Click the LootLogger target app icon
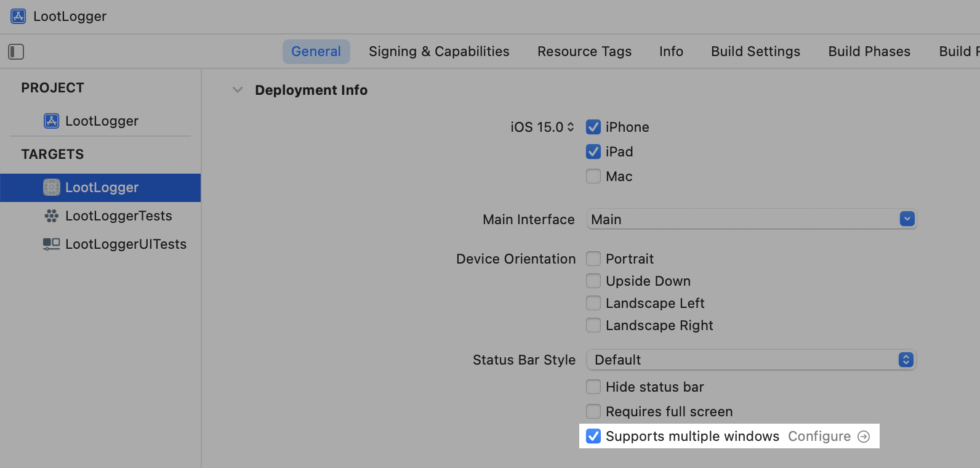The image size is (980, 468). tap(52, 187)
